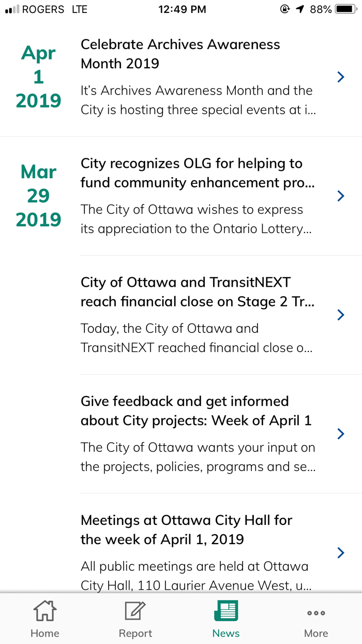Expand the TransitNEXT financial close article chevron
The width and height of the screenshot is (362, 644).
pyautogui.click(x=340, y=315)
